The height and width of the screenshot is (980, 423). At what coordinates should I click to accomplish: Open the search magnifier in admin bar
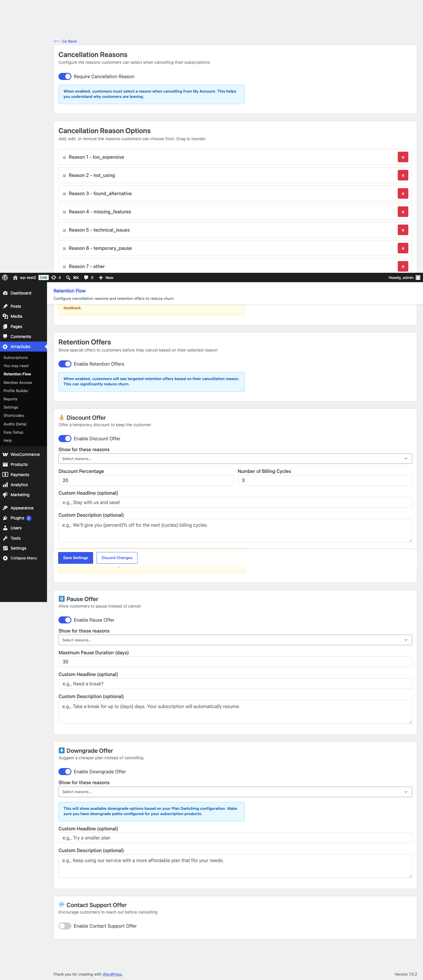coord(68,278)
